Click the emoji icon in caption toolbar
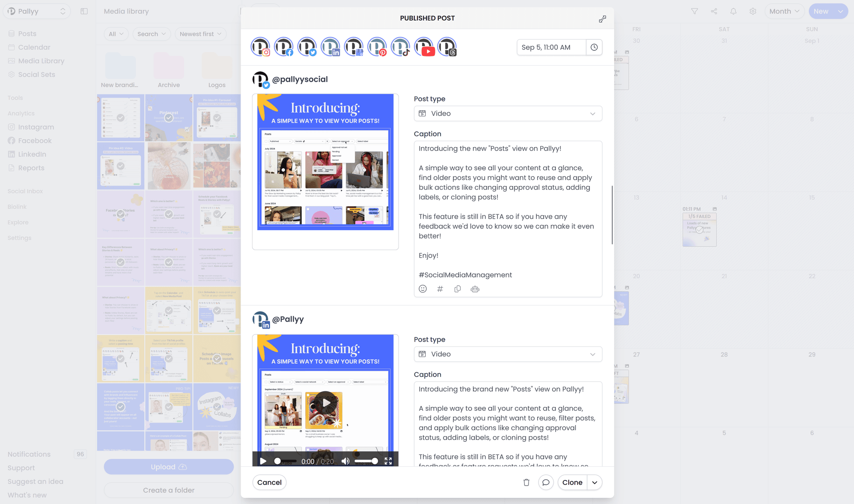Viewport: 854px width, 504px height. click(x=422, y=289)
